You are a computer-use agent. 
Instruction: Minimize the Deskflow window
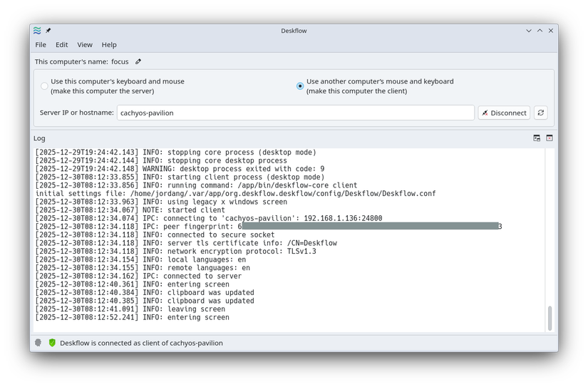coord(529,31)
